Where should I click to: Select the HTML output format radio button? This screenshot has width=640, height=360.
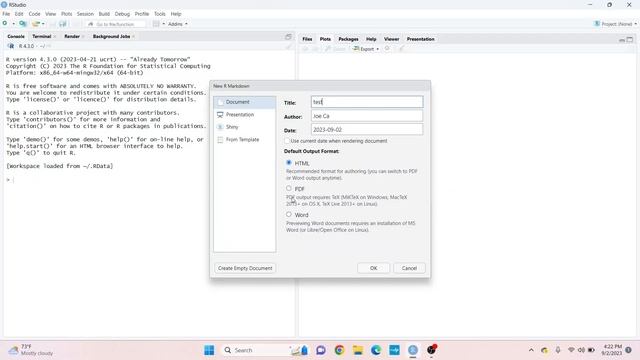289,163
